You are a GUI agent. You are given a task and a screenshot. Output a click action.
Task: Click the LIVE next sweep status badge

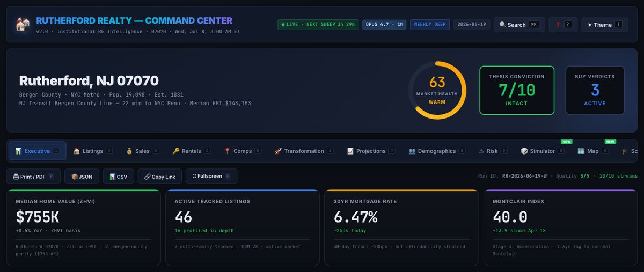pyautogui.click(x=318, y=24)
